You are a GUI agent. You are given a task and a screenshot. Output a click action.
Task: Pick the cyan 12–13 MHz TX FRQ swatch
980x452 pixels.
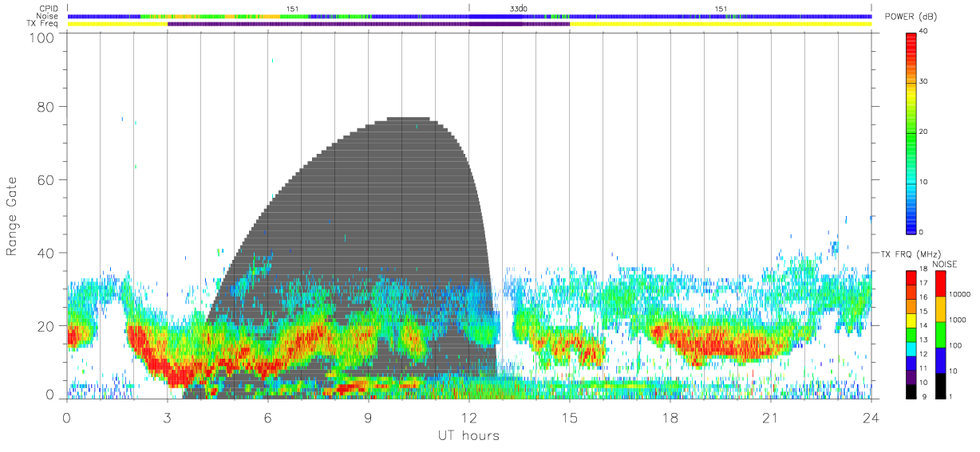click(911, 349)
